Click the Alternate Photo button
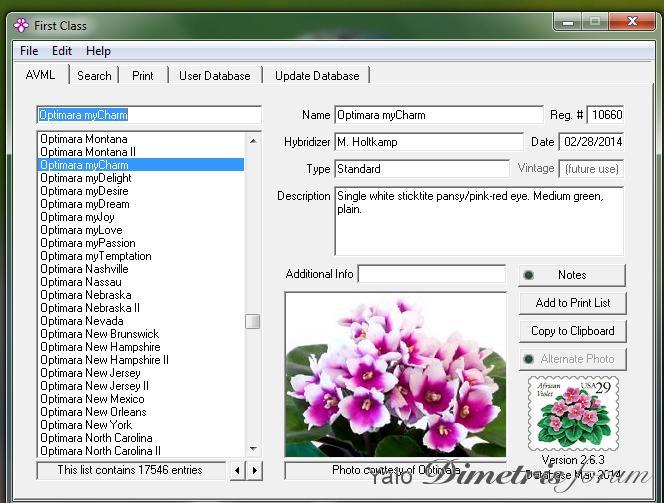The height and width of the screenshot is (503, 664). pyautogui.click(x=573, y=359)
